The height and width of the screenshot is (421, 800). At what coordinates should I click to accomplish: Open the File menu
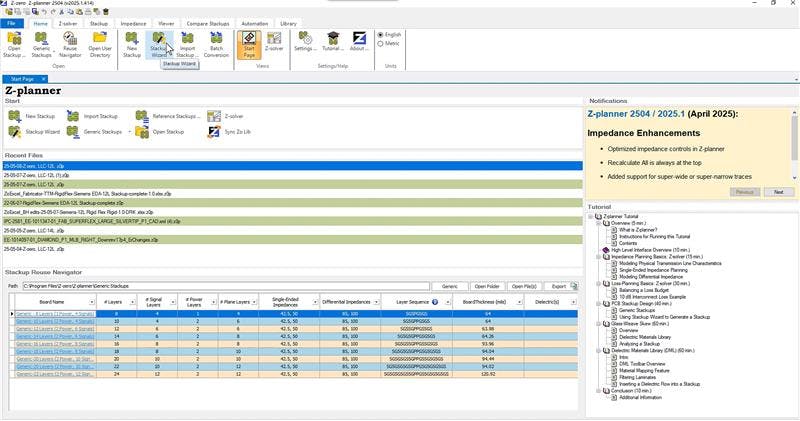click(12, 23)
